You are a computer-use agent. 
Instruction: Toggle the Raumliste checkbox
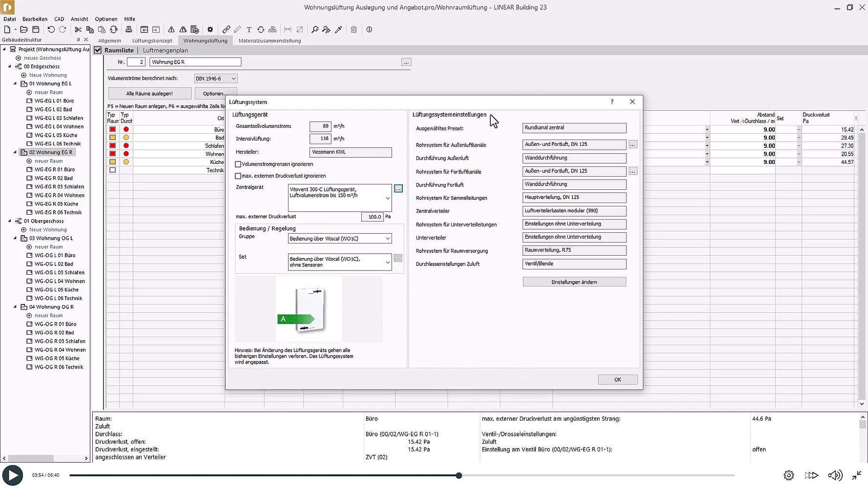pyautogui.click(x=98, y=50)
